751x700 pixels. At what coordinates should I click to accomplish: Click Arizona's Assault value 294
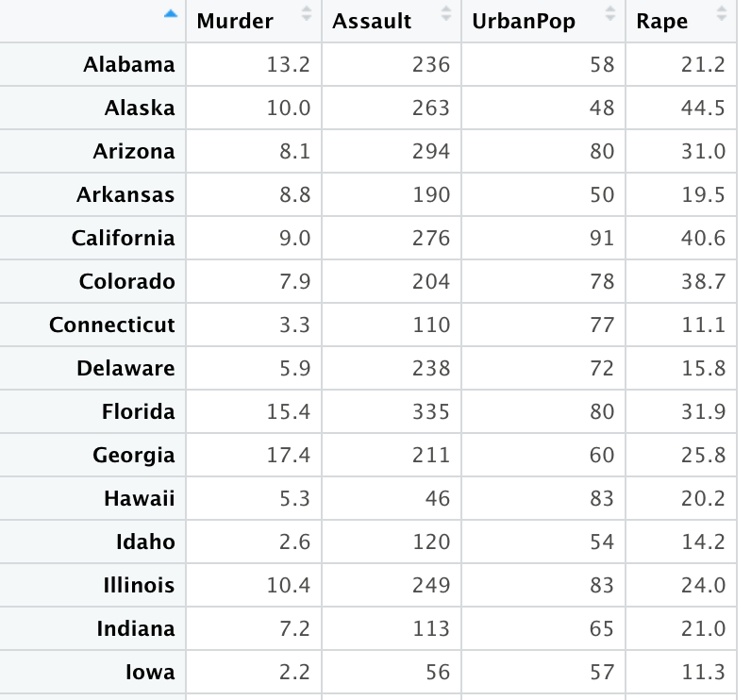431,151
